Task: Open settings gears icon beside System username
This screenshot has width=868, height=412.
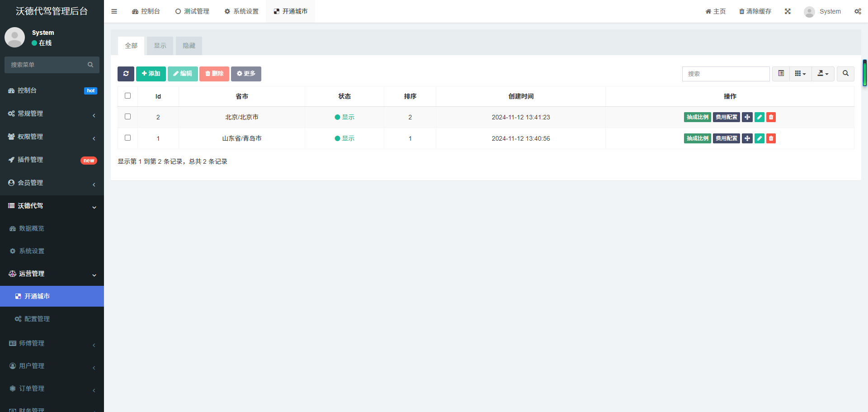Action: (858, 11)
